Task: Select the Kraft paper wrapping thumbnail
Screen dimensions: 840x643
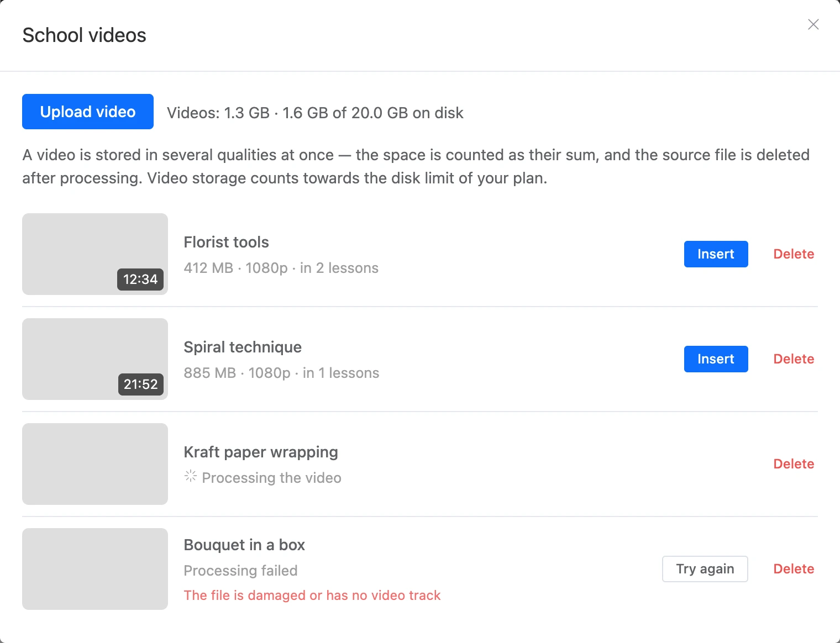Action: (95, 464)
